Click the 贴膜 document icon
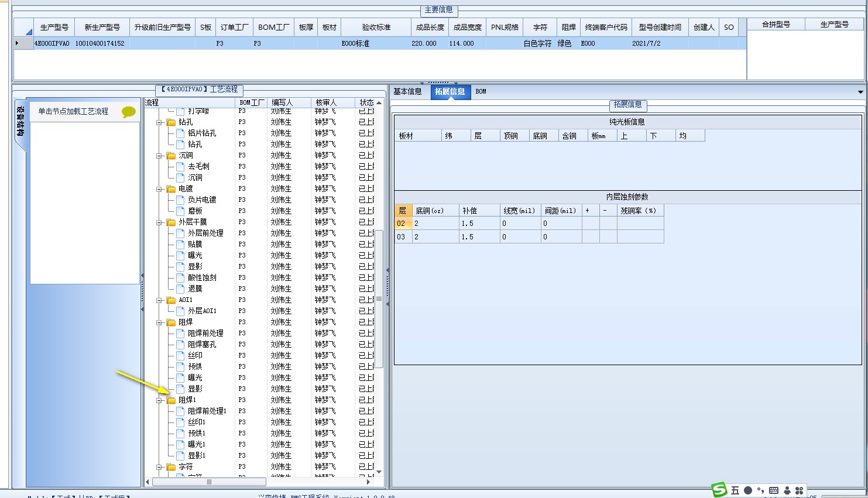The image size is (868, 498). (181, 245)
